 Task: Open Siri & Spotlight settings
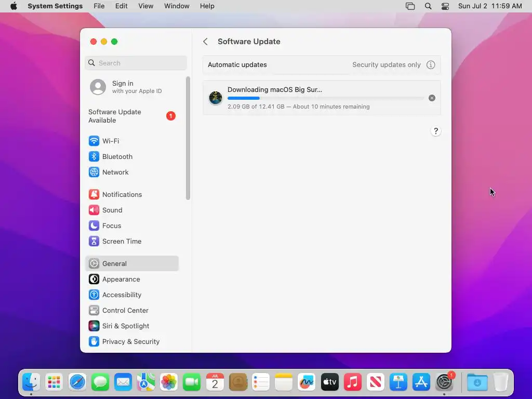coord(131,326)
